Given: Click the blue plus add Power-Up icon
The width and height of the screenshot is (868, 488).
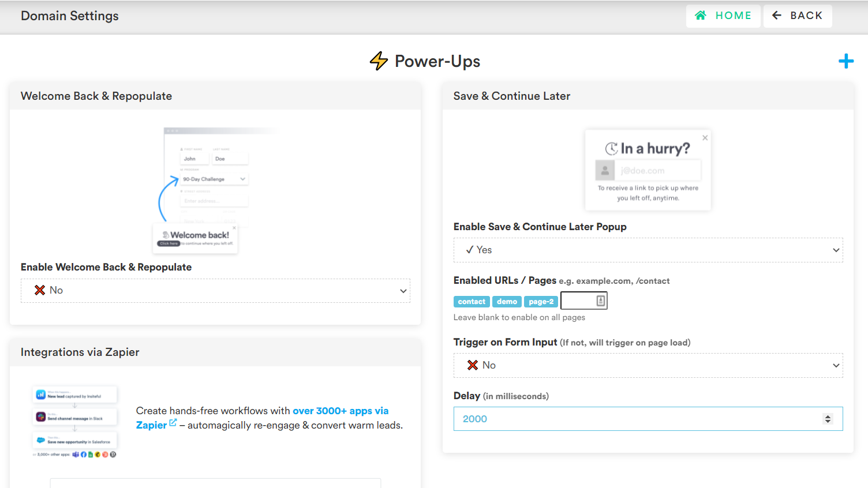Looking at the screenshot, I should pos(845,61).
